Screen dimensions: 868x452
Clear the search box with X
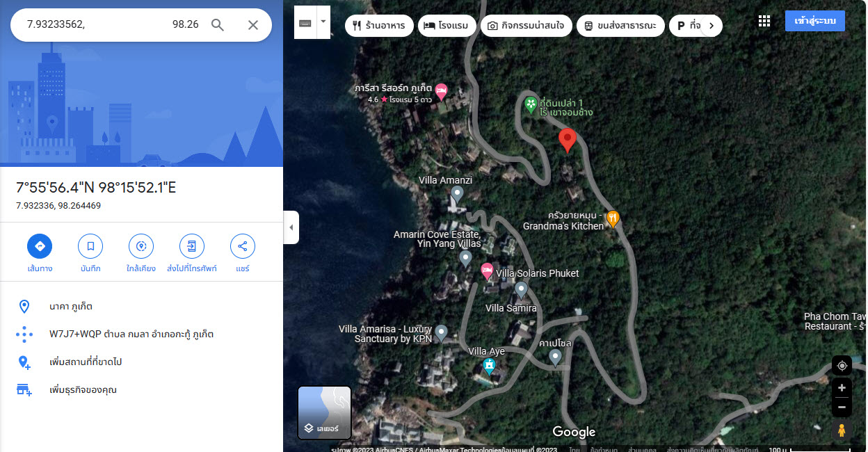(253, 25)
